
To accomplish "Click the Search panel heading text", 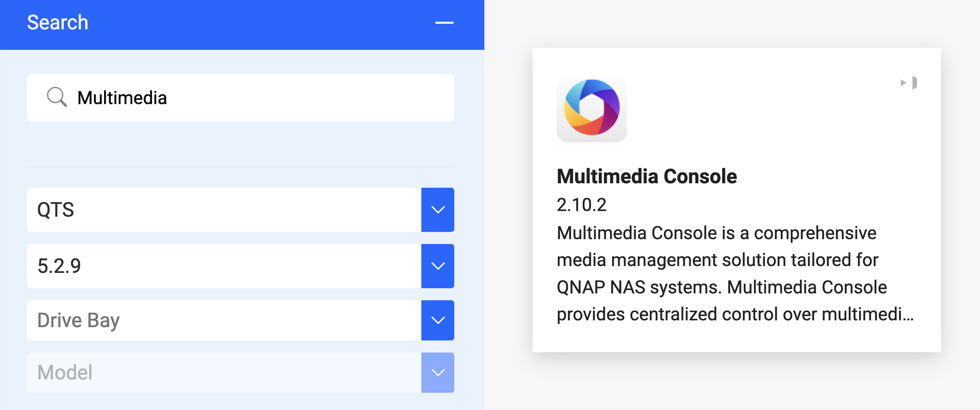I will pyautogui.click(x=57, y=23).
